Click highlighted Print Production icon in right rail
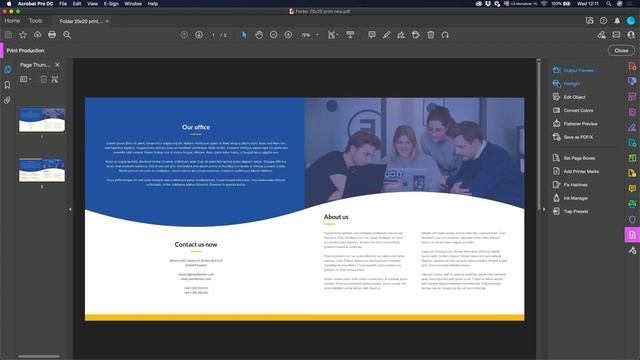This screenshot has width=640, height=360. (632, 235)
